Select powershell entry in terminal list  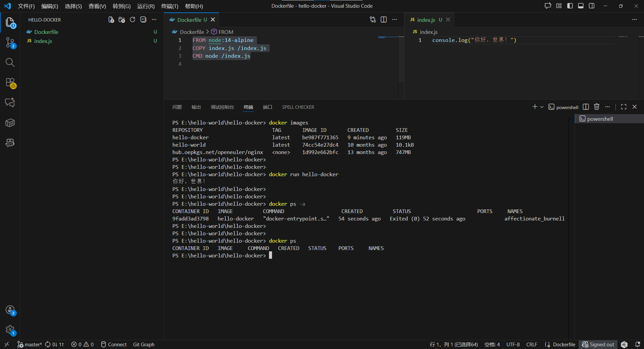pyautogui.click(x=609, y=119)
